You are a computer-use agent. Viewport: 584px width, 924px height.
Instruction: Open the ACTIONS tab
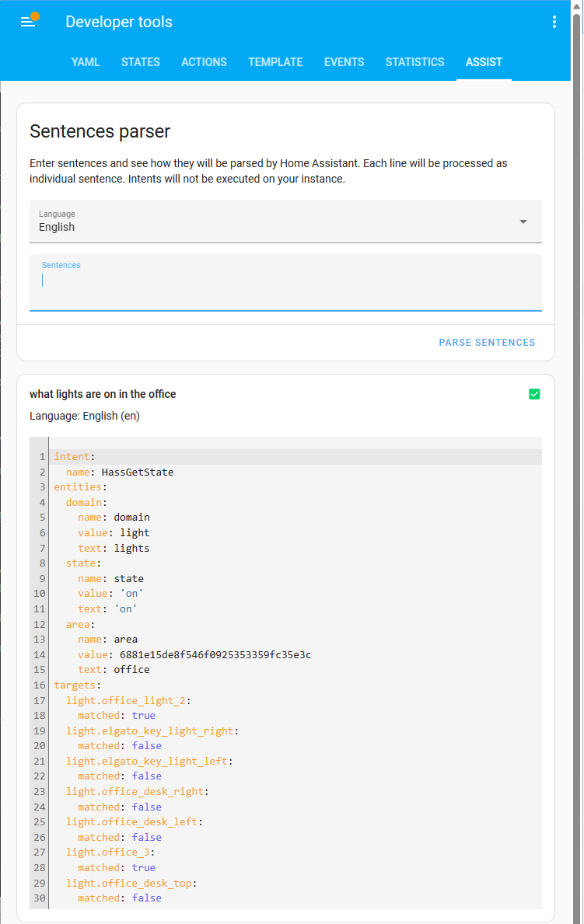click(x=204, y=62)
